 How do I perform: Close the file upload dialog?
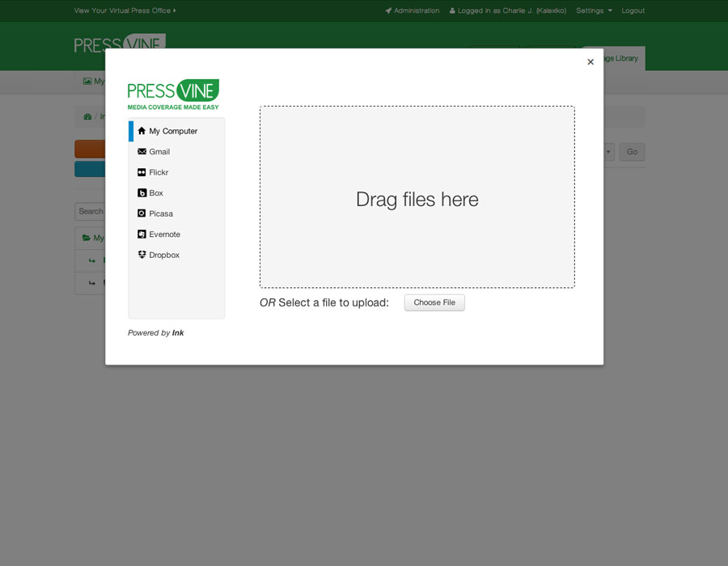590,62
